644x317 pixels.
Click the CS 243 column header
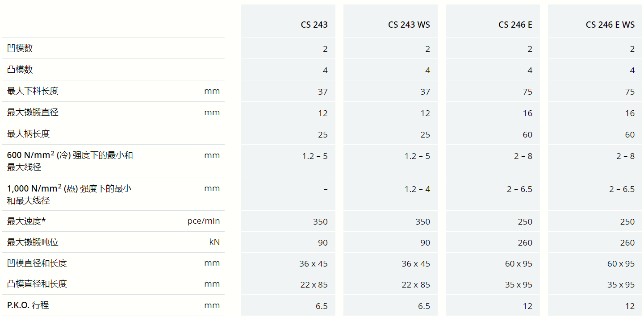(x=314, y=25)
